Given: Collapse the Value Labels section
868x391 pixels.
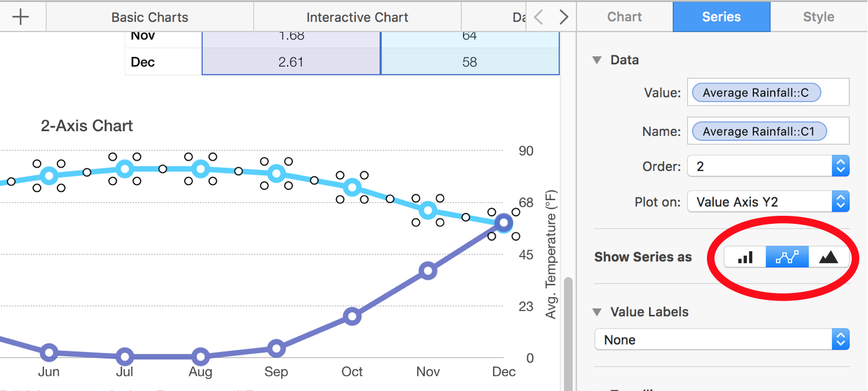Looking at the screenshot, I should click(597, 312).
